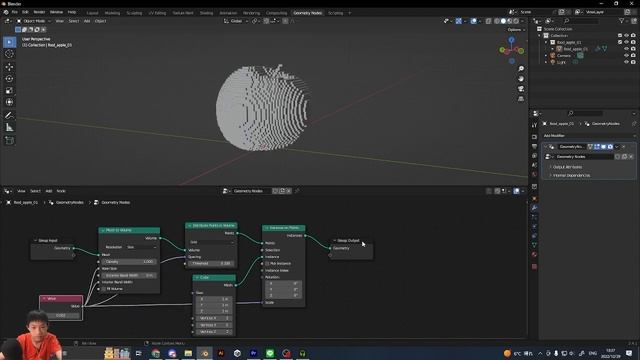This screenshot has height=360, width=640.
Task: Select material preview viewport shading
Action: click(510, 21)
